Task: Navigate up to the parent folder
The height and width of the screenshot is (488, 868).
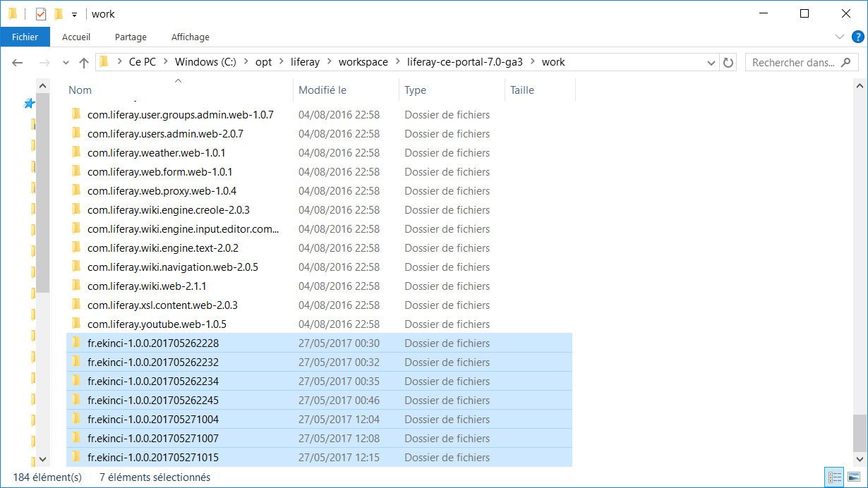Action: tap(83, 62)
